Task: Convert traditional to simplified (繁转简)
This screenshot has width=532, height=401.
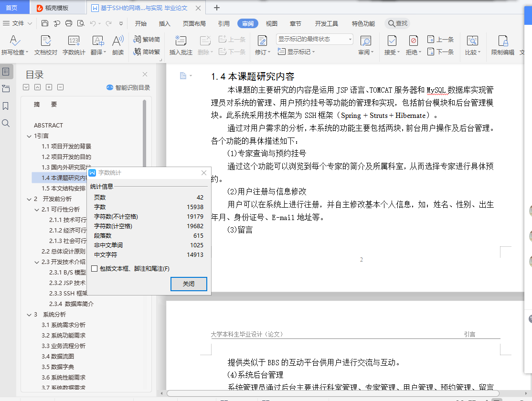Action: tap(147, 39)
